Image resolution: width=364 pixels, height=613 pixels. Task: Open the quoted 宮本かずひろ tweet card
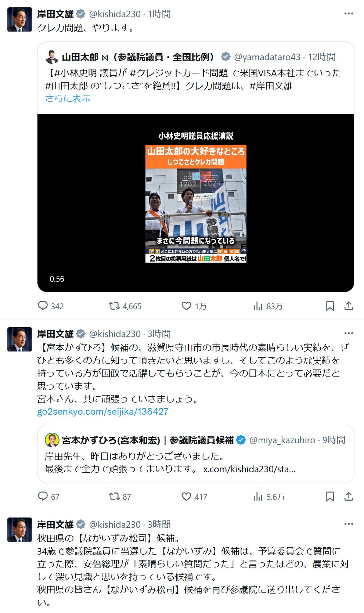196,454
